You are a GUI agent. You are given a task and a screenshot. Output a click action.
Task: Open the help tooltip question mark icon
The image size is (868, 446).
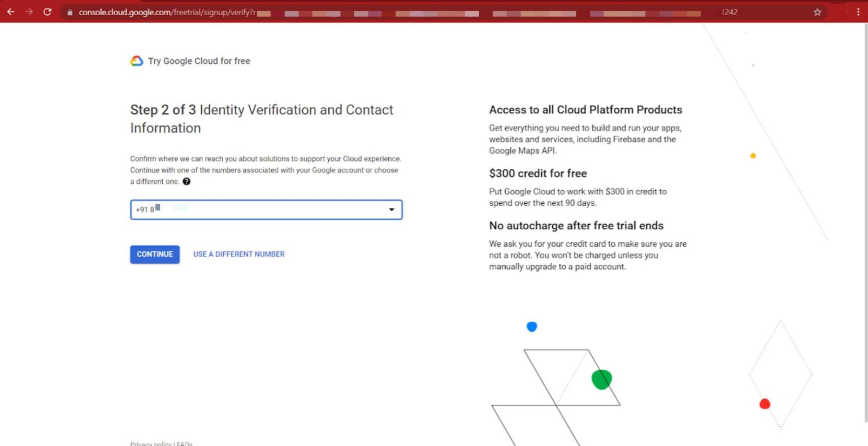187,181
